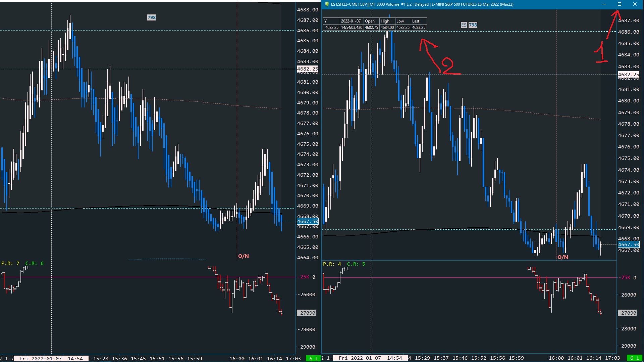This screenshot has height=362, width=644.
Task: Click the 798 label on the right chart
Action: 473,25
